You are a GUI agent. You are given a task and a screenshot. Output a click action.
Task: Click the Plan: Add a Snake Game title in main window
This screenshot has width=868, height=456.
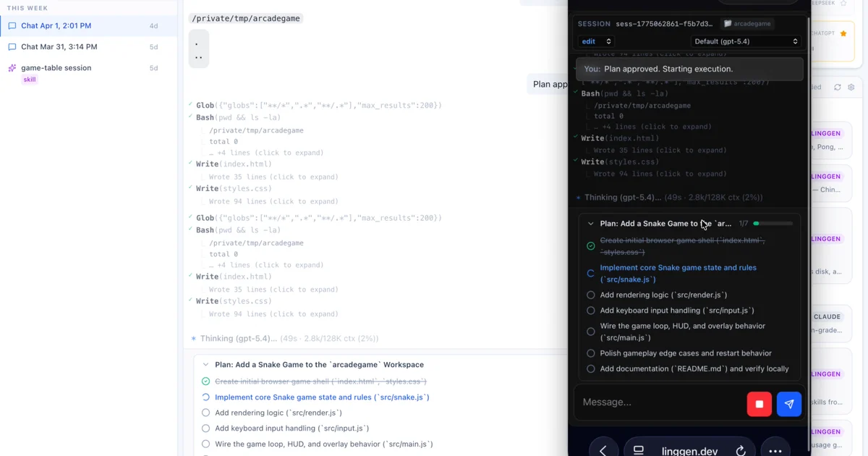coord(319,365)
